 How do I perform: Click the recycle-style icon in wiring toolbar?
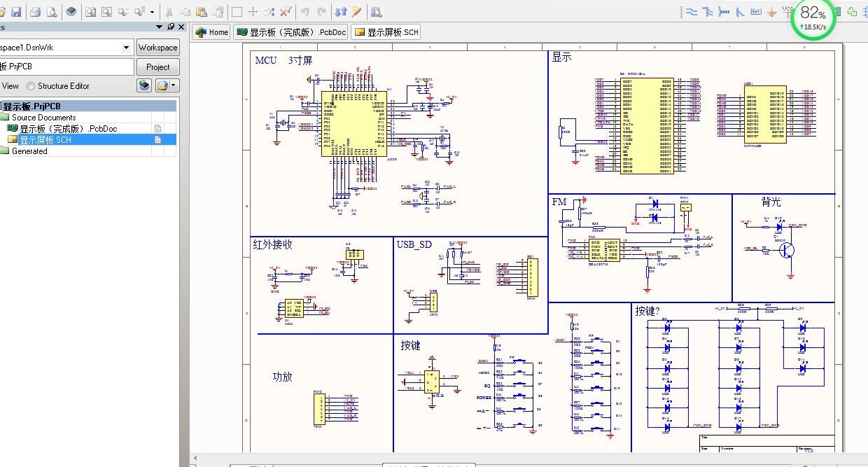[852, 11]
